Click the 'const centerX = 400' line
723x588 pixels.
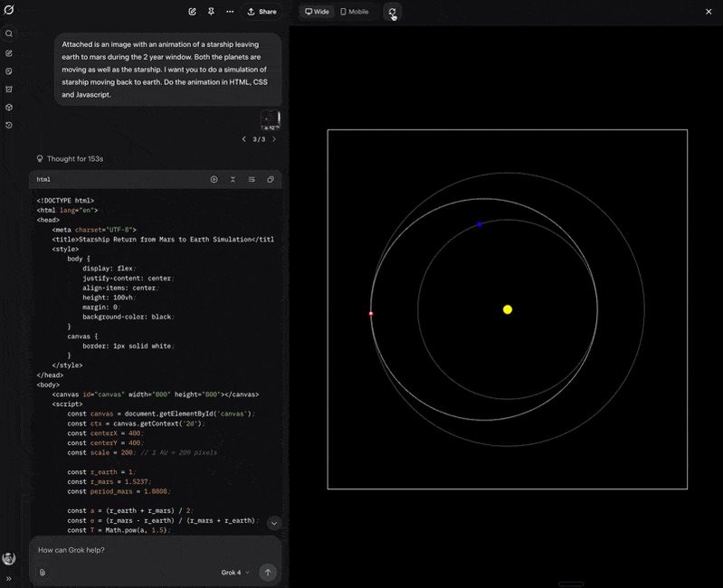[105, 433]
